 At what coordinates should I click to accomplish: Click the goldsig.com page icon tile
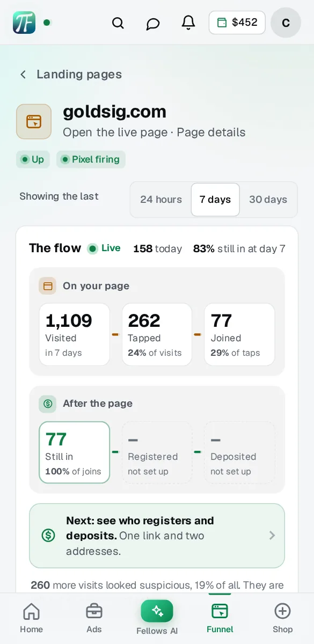(x=34, y=121)
